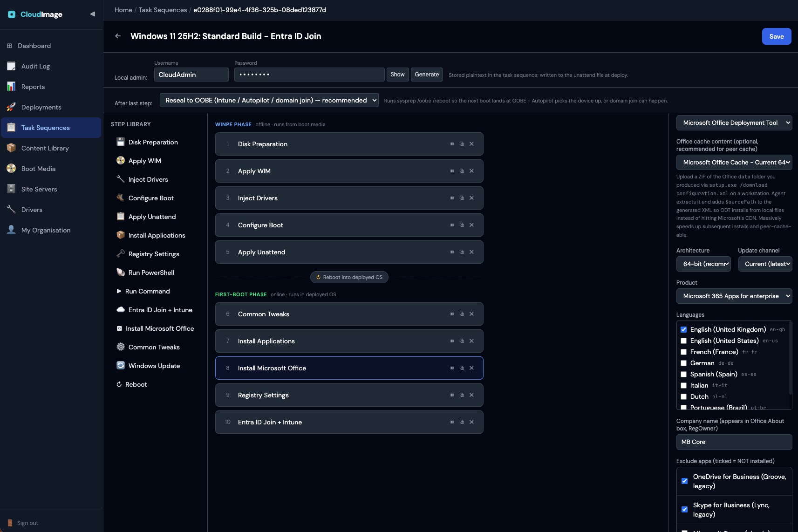Enable the Dutch language checkbox
The width and height of the screenshot is (798, 532).
coord(683,396)
